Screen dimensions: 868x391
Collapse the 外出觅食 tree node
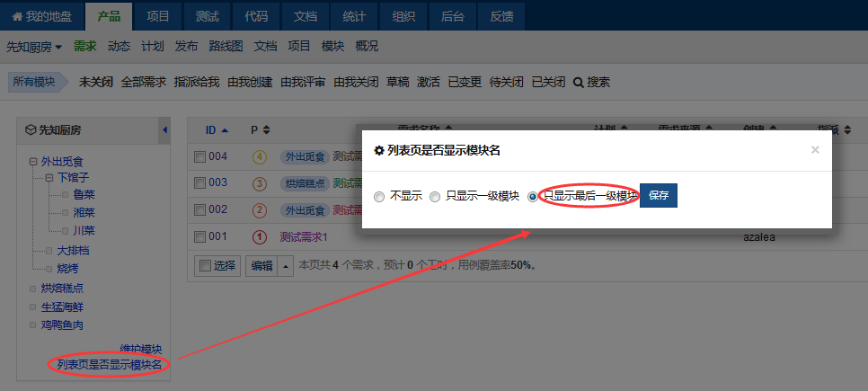click(x=33, y=163)
